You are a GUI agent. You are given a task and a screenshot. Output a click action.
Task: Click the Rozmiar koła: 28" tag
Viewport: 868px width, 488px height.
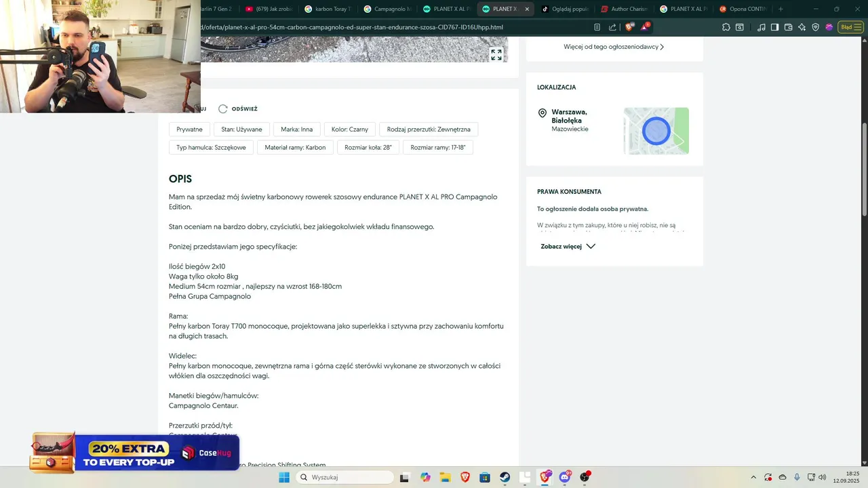pos(368,147)
